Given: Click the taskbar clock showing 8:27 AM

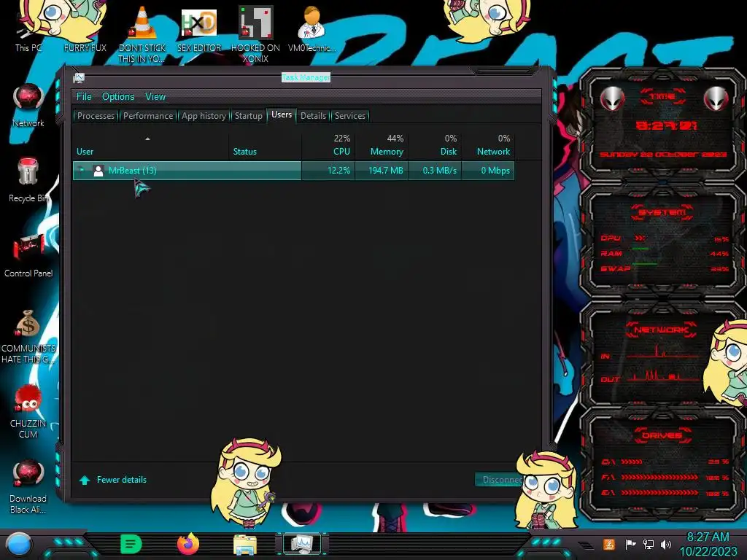Looking at the screenshot, I should tap(708, 544).
